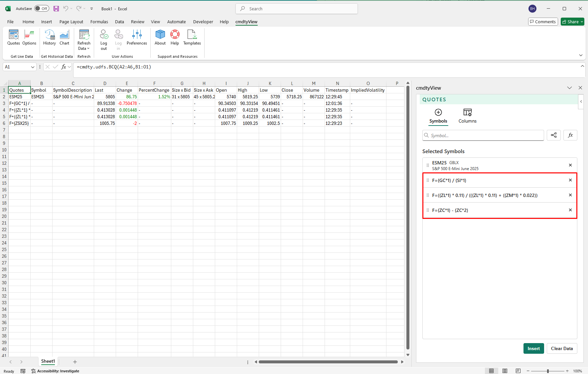This screenshot has width=588, height=374.
Task: Click Accessibility: Investigate in status bar
Action: [x=55, y=371]
